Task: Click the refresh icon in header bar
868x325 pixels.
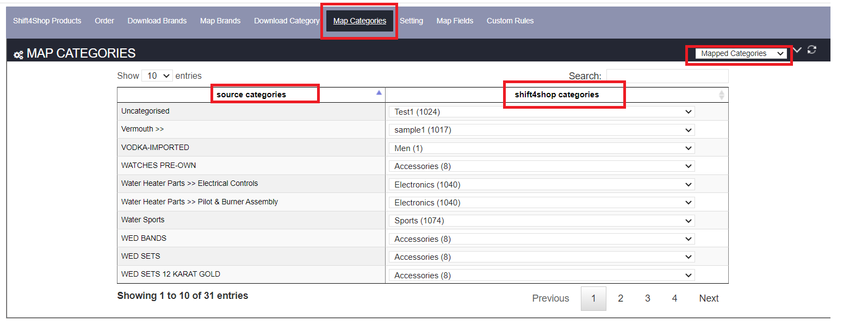Action: (812, 49)
